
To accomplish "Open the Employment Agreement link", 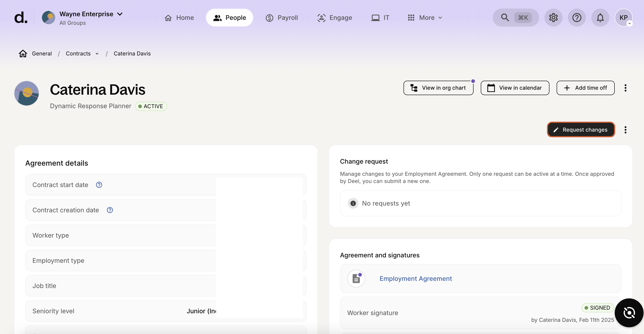I will pyautogui.click(x=415, y=279).
